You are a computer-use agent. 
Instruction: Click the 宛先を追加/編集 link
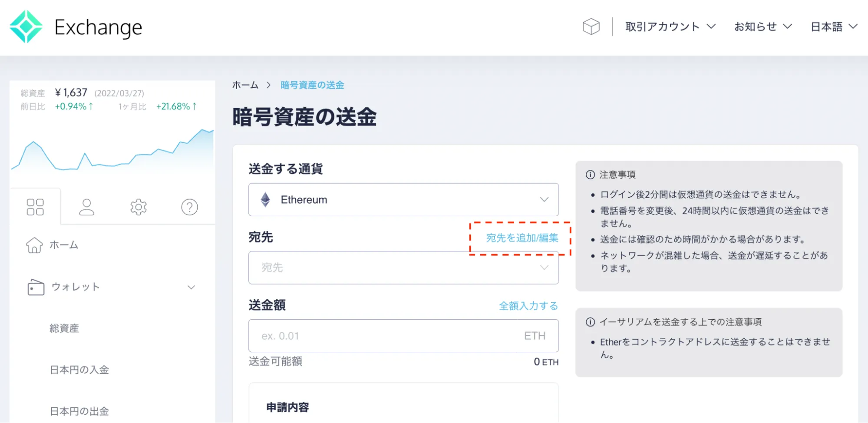(x=521, y=238)
